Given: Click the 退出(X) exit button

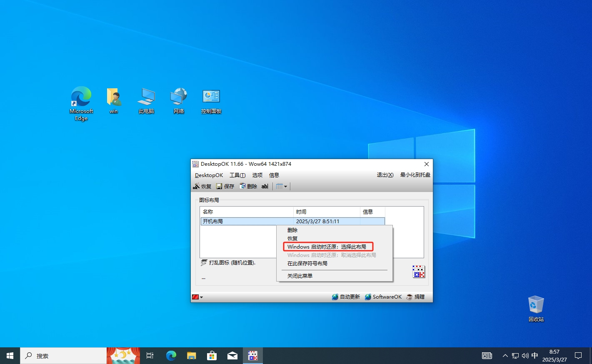Looking at the screenshot, I should (385, 175).
